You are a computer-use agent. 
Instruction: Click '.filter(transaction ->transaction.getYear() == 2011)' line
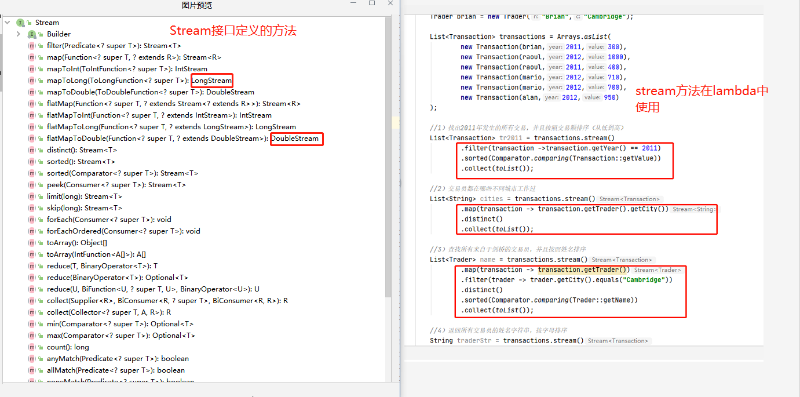(x=561, y=148)
